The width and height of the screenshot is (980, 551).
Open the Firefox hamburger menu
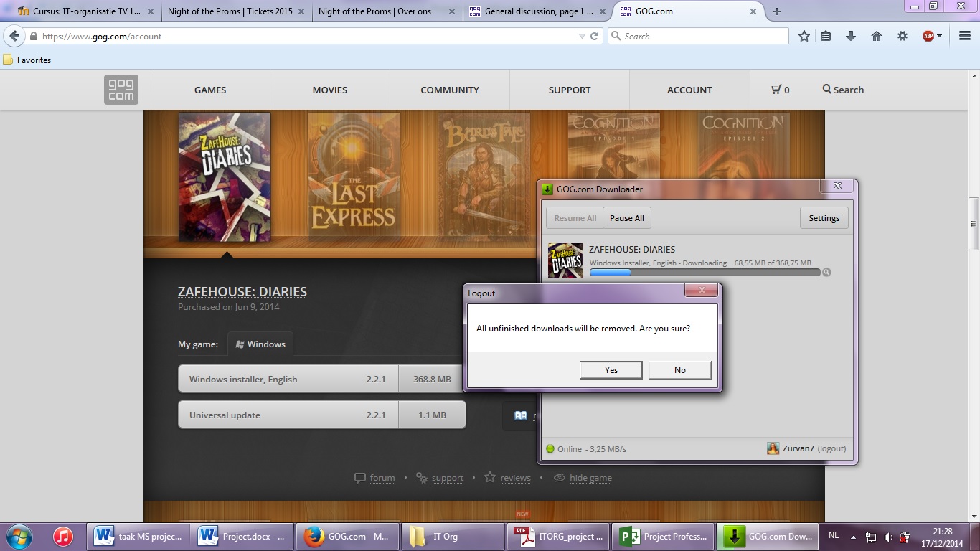[965, 36]
